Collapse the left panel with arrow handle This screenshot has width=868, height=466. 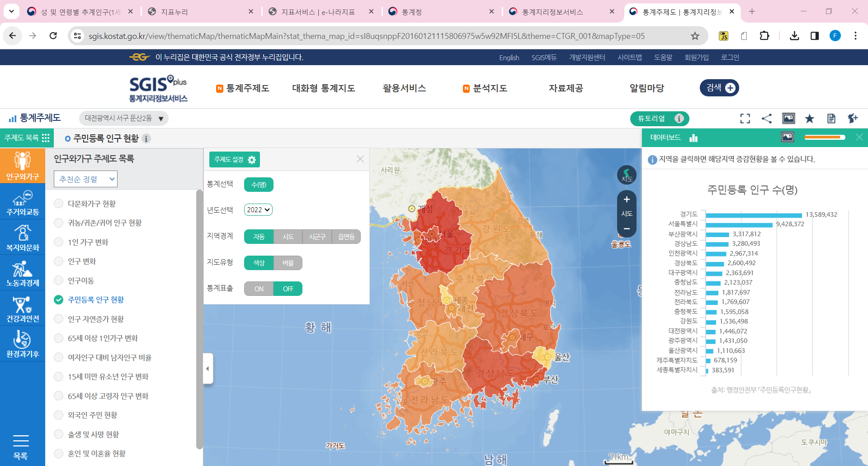coord(208,368)
